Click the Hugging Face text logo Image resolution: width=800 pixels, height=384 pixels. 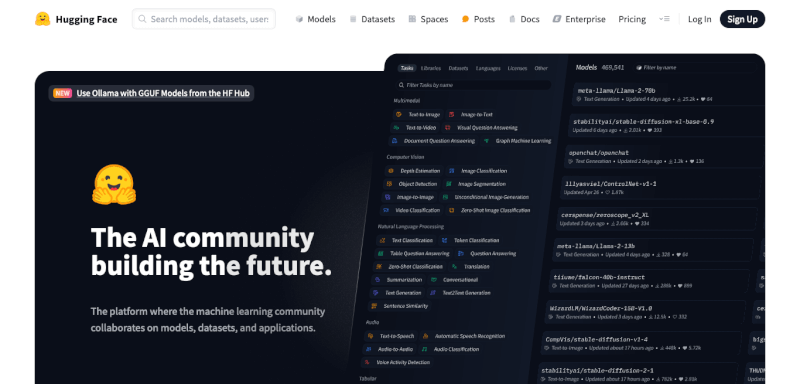point(86,19)
